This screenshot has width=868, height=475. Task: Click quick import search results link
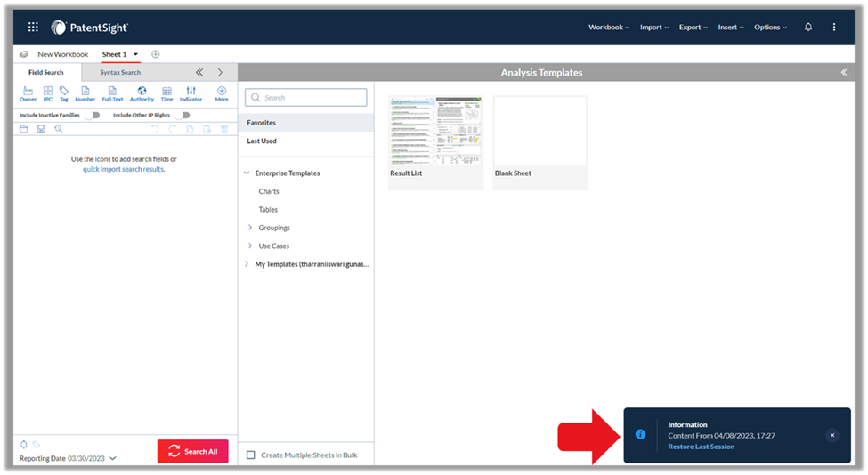pyautogui.click(x=124, y=169)
